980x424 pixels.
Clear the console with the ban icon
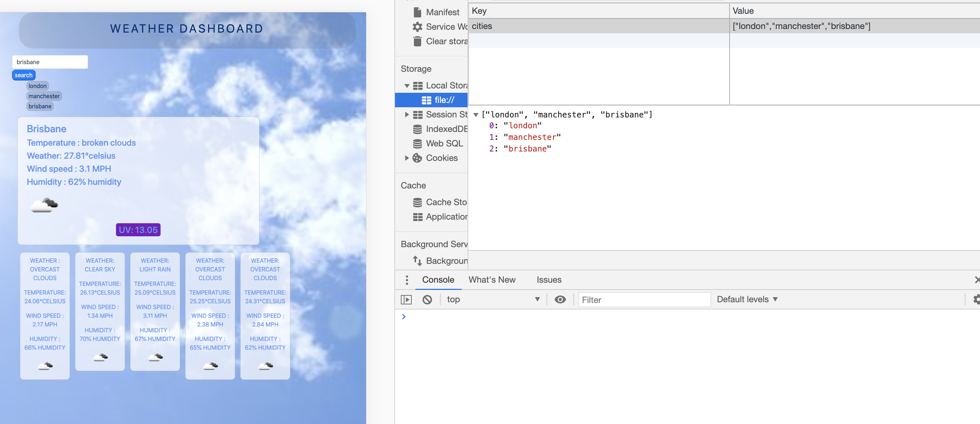point(428,299)
